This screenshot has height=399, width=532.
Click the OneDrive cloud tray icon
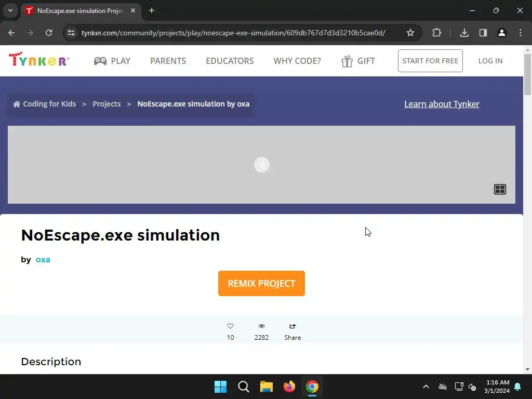(x=443, y=387)
